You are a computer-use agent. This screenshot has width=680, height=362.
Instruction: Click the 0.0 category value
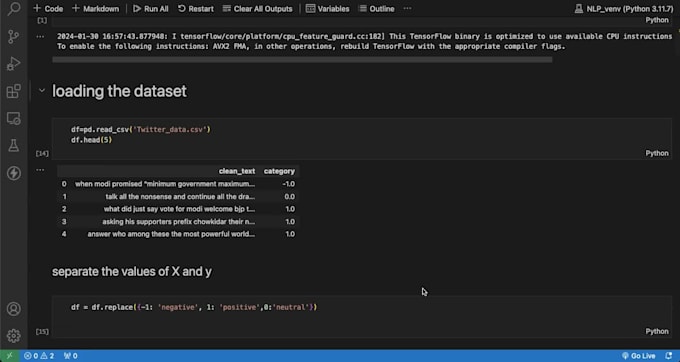click(289, 196)
